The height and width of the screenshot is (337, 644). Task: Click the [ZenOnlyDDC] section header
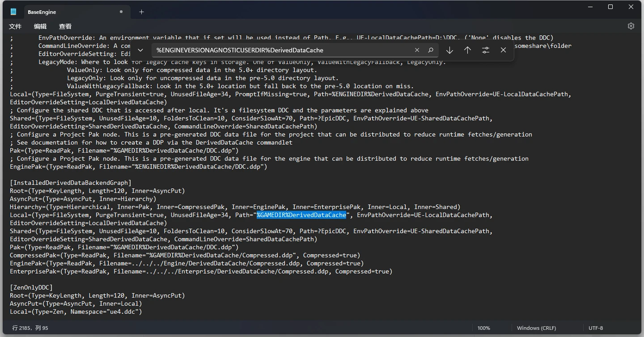[31, 288]
